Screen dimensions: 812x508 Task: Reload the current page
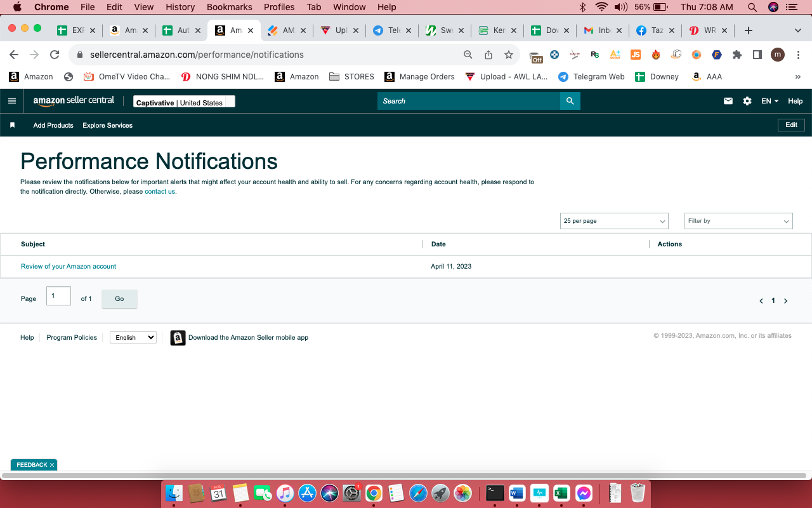[55, 55]
